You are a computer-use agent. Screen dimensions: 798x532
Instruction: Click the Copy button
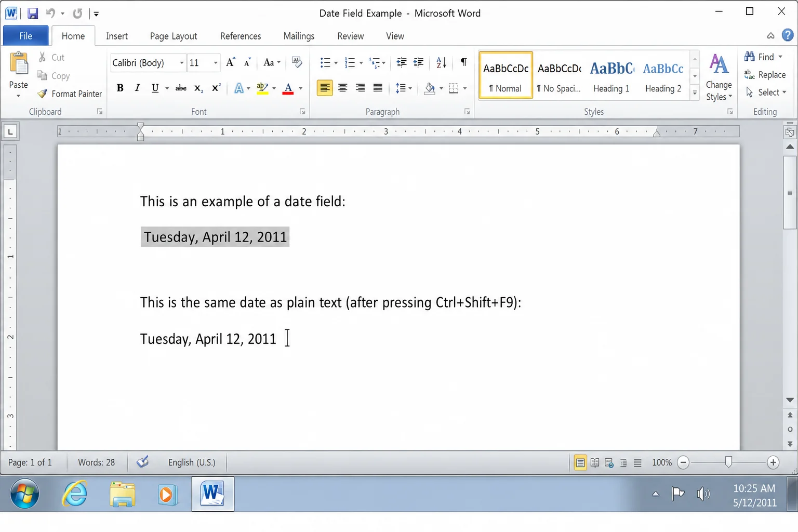[x=54, y=76]
